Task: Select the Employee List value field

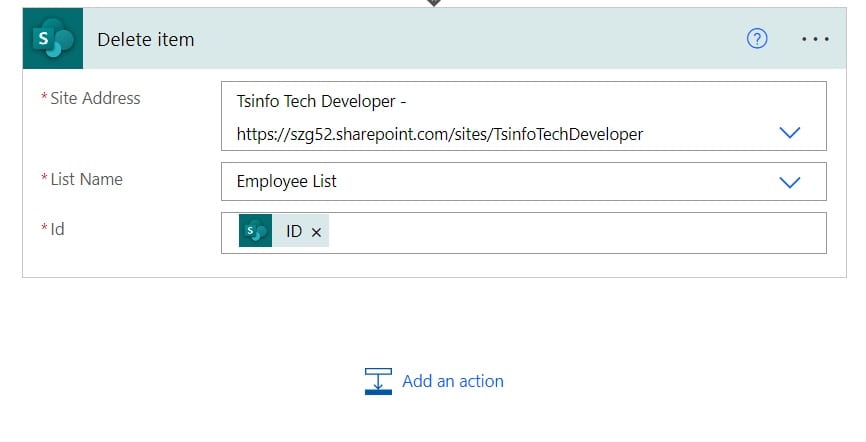Action: point(524,182)
